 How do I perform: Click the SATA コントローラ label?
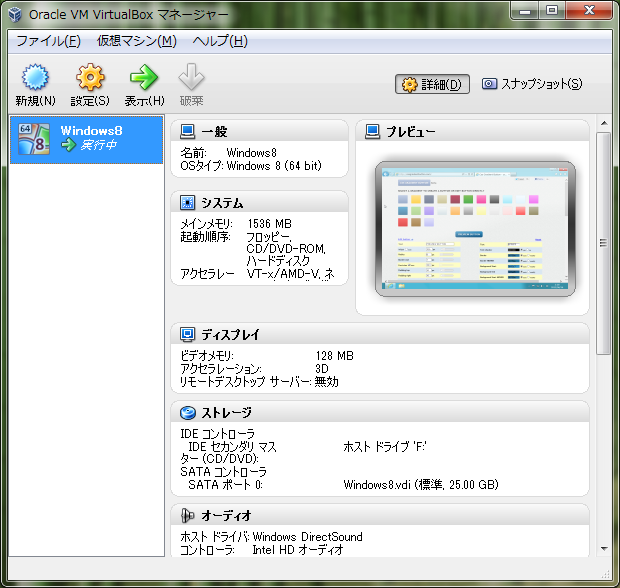(223, 472)
